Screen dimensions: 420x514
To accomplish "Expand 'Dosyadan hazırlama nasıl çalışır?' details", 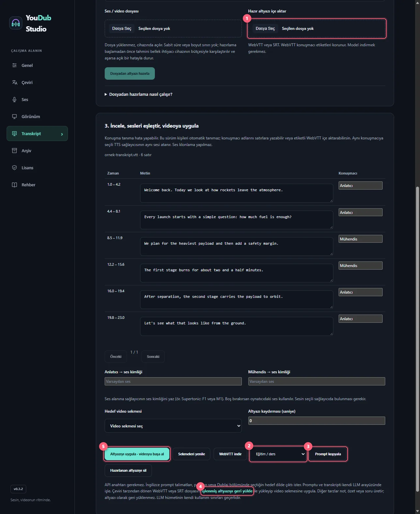I will [138, 94].
